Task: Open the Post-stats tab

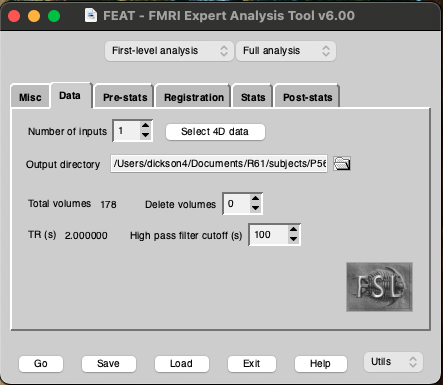Action: [307, 97]
